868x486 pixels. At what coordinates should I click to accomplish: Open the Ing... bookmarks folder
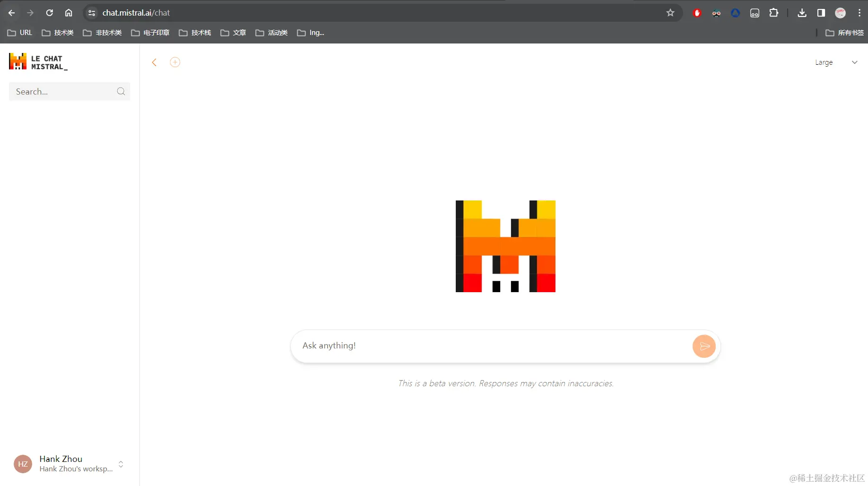click(311, 33)
